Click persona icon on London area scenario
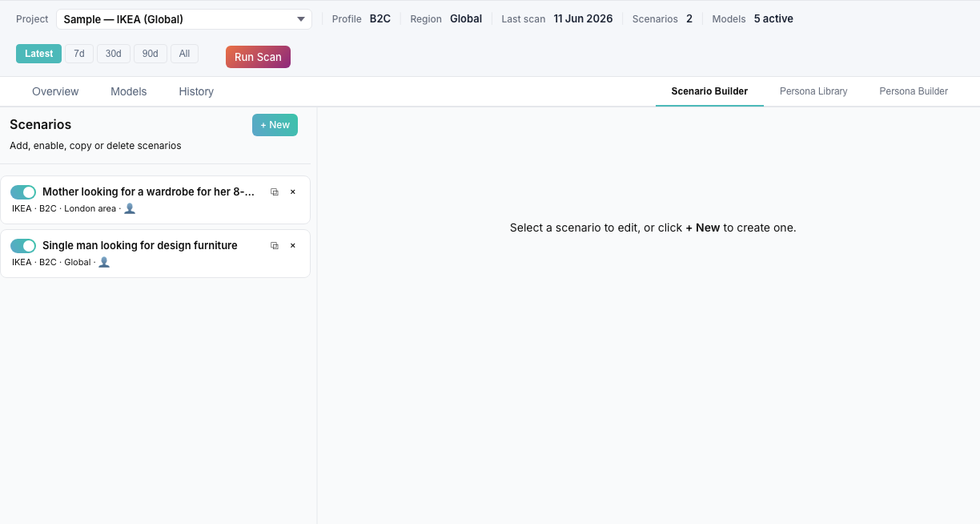This screenshot has width=980, height=524. click(x=130, y=208)
